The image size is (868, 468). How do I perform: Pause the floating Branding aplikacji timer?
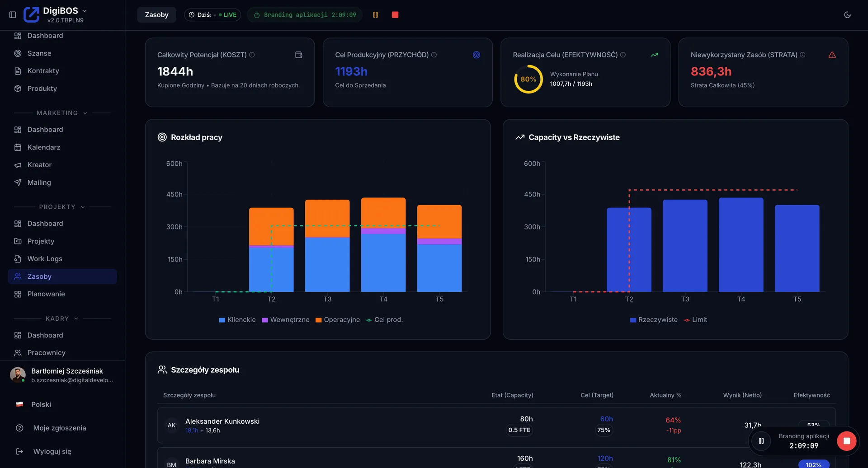point(761,441)
